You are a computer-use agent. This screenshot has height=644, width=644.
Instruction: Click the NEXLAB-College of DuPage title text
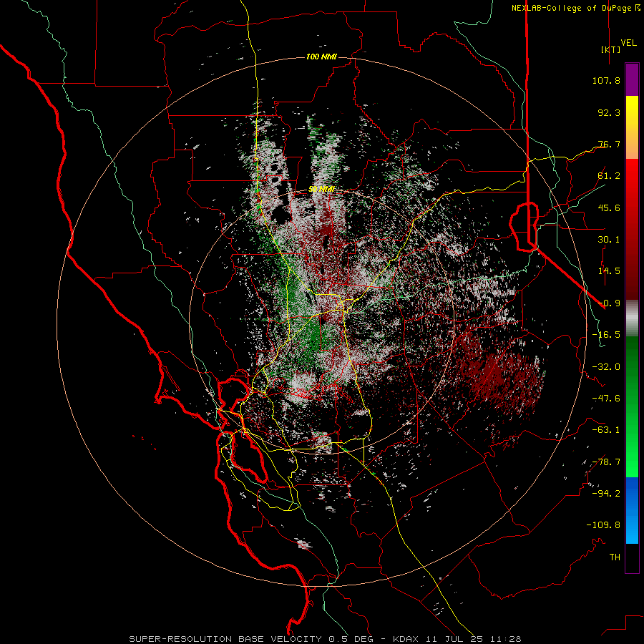point(571,8)
